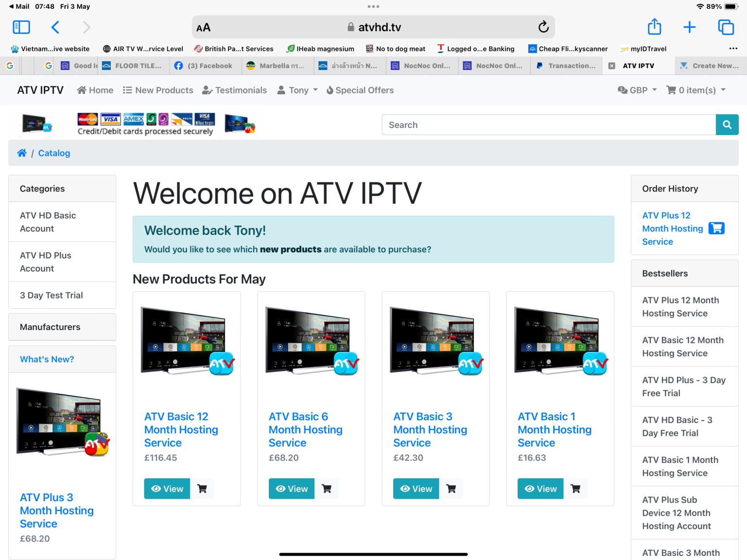Open the Cheap Fli...kyscanner bookmark

(x=568, y=49)
